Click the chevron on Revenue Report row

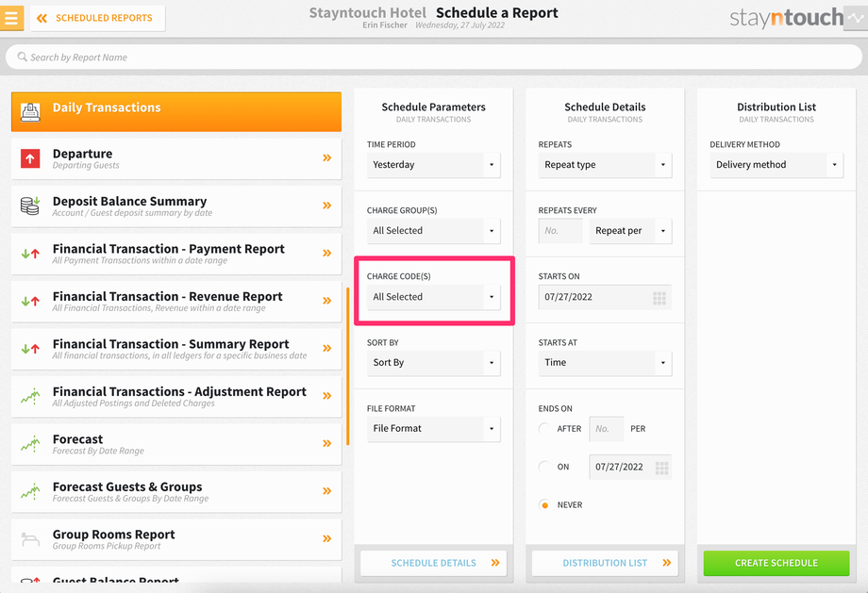click(x=327, y=301)
